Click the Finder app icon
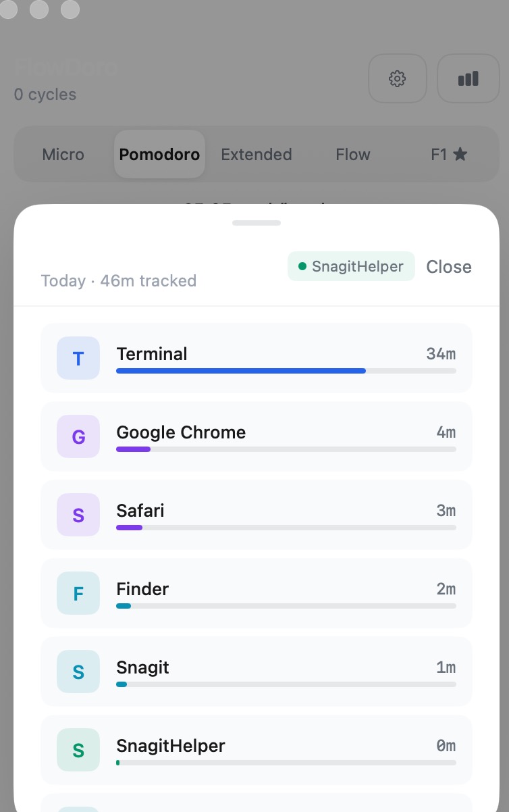 [78, 593]
